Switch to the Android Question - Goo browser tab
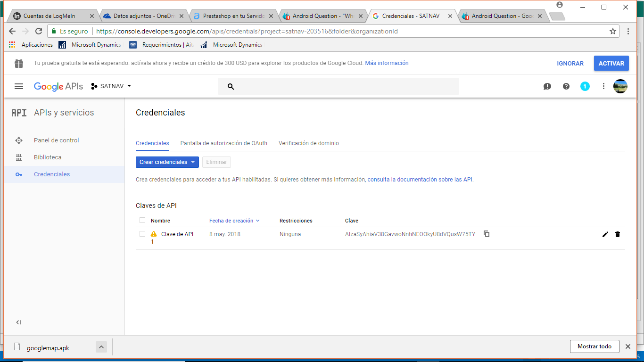Viewport: 644px width, 362px height. [501, 16]
